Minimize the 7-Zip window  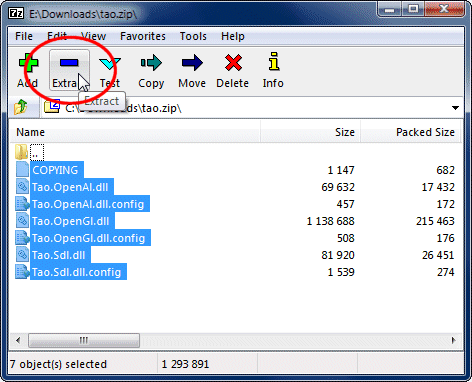coord(389,9)
